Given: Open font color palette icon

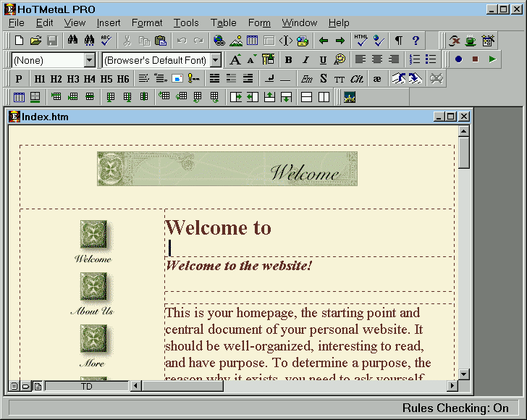Looking at the screenshot, I should point(340,60).
